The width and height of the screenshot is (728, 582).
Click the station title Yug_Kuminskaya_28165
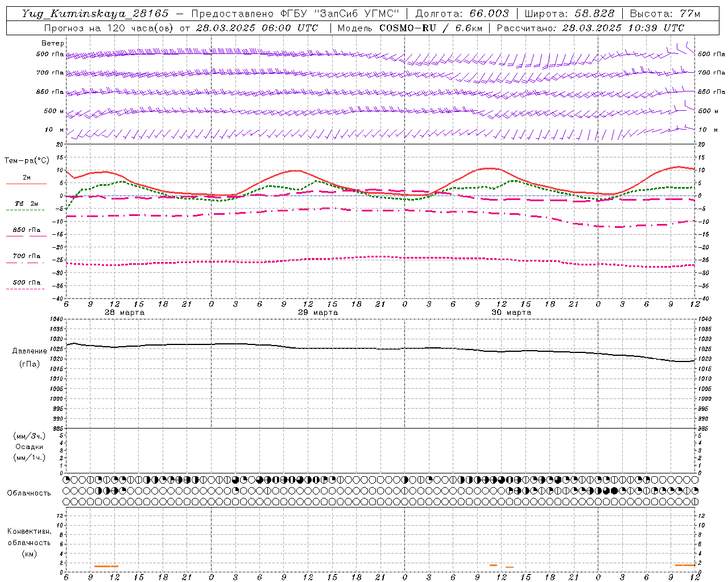click(x=95, y=14)
